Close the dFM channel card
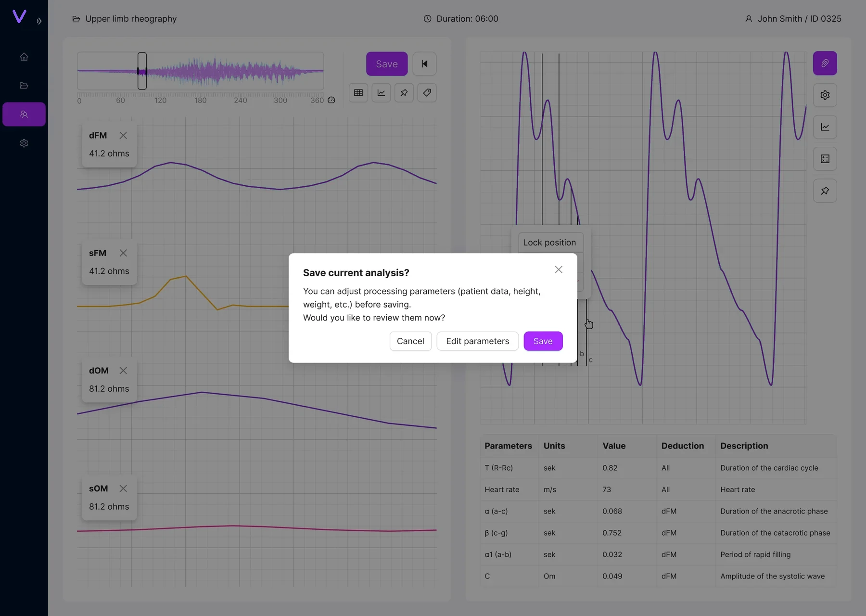This screenshot has height=616, width=866. [x=123, y=136]
